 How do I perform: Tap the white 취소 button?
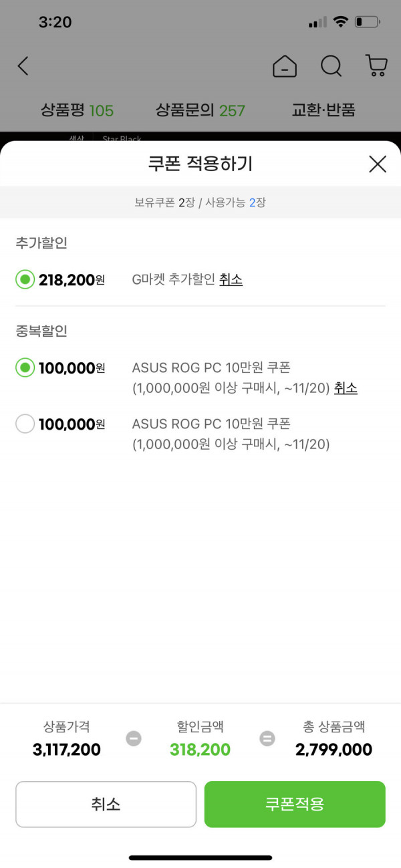(x=106, y=804)
